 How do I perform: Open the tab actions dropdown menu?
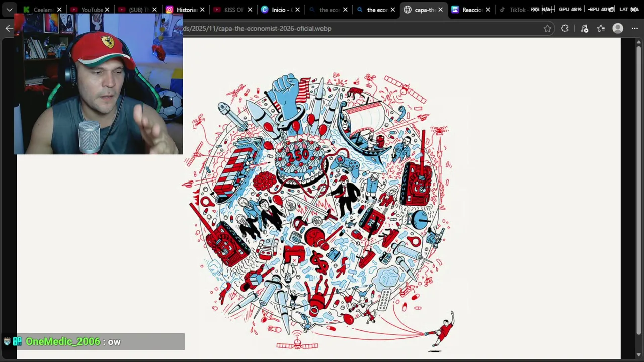[x=9, y=10]
